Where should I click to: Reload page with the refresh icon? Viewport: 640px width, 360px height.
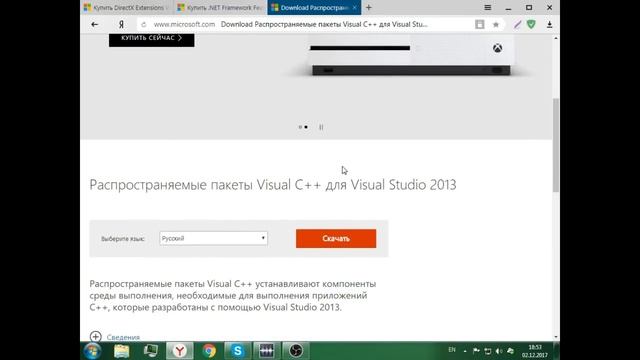143,24
